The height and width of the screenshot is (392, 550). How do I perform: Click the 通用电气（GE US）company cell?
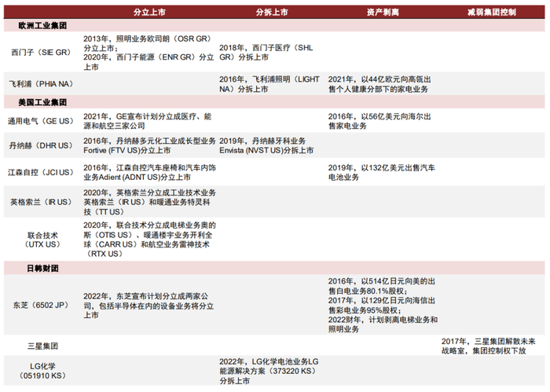tap(41, 121)
